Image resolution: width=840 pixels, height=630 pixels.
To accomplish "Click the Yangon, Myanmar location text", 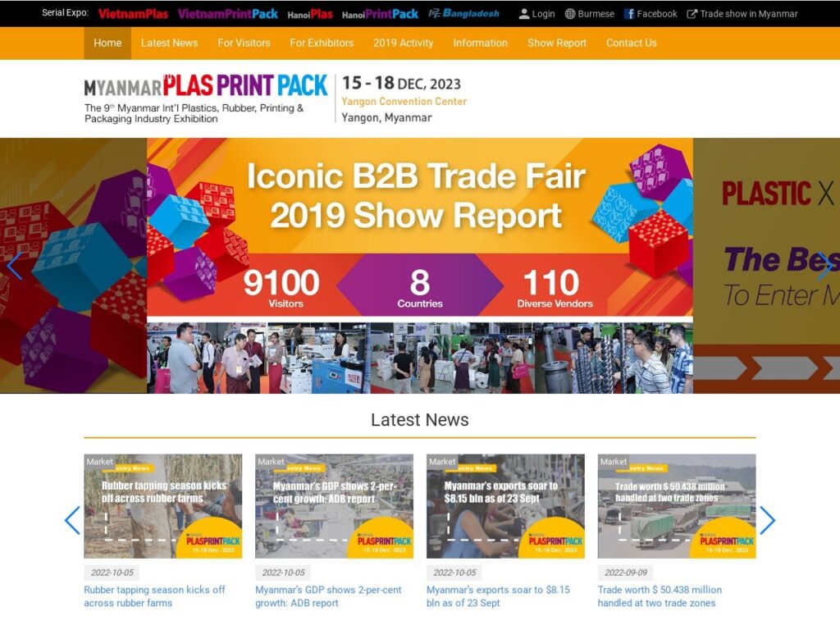I will [386, 117].
